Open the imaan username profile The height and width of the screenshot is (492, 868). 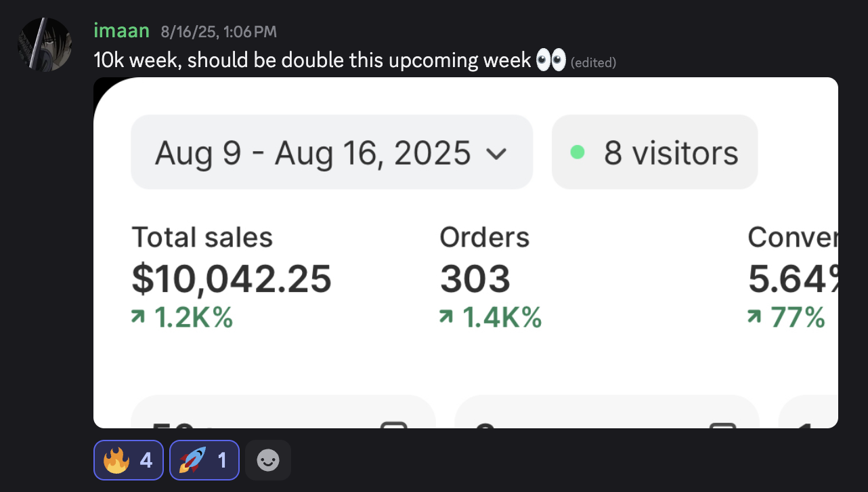(x=121, y=30)
